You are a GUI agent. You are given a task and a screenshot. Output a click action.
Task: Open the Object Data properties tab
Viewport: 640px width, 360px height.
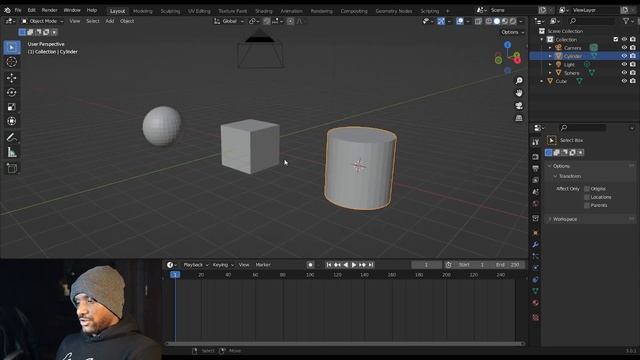(x=536, y=291)
